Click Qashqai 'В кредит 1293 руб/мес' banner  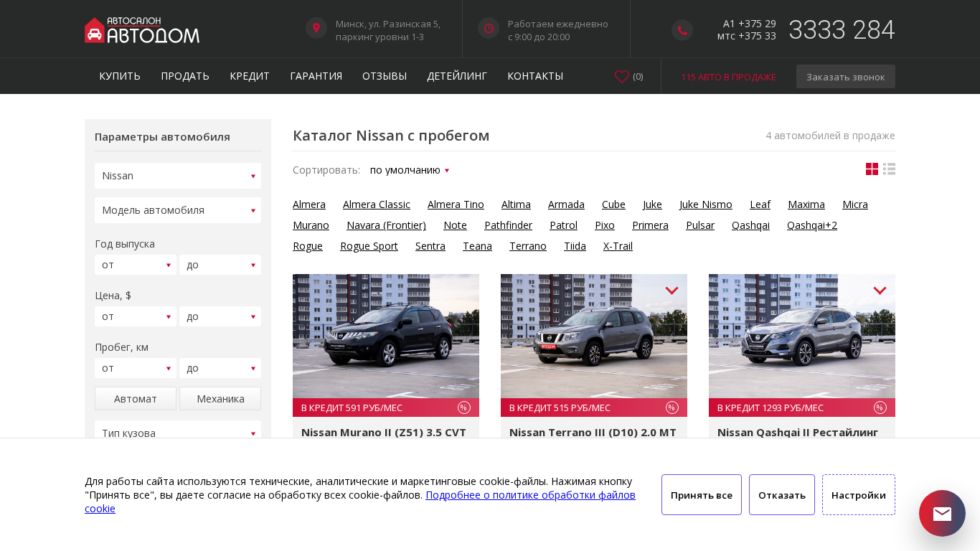pos(802,408)
